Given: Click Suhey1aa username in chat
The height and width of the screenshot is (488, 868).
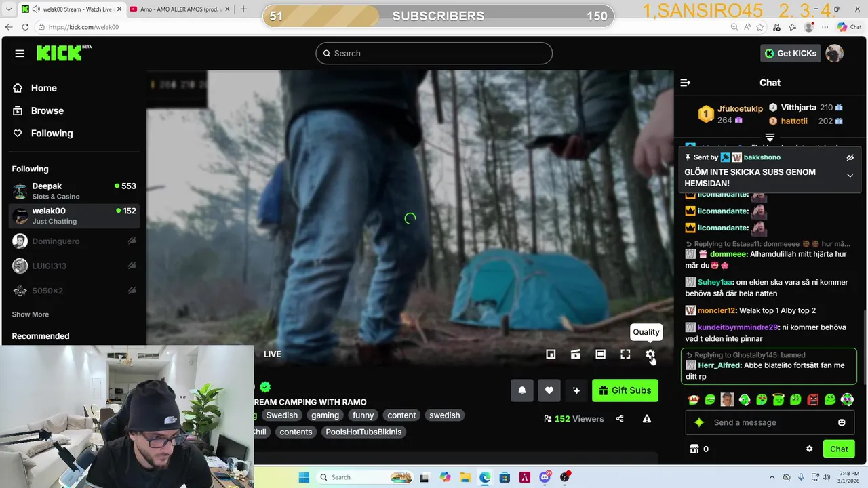Looking at the screenshot, I should (715, 282).
